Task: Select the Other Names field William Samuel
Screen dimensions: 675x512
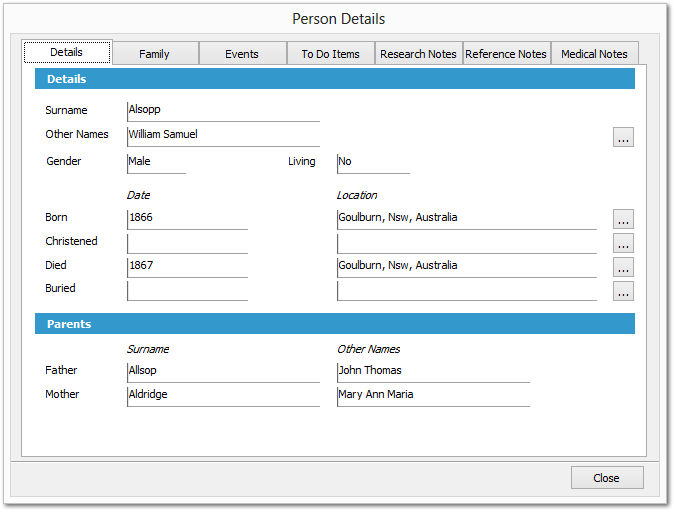Action: pyautogui.click(x=223, y=134)
